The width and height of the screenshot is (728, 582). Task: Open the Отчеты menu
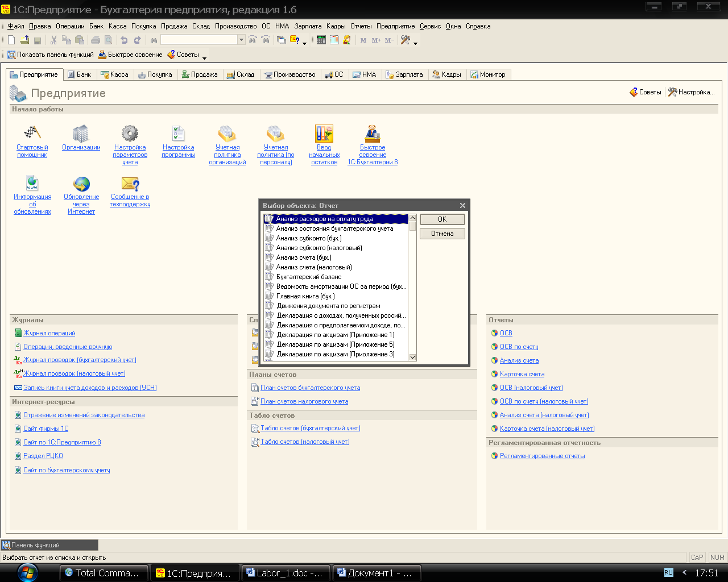tap(361, 26)
